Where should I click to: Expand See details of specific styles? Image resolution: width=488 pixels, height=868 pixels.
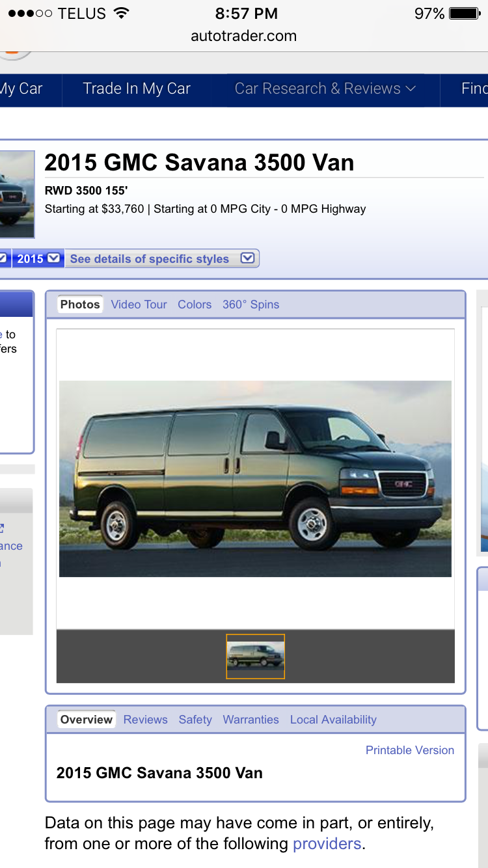click(x=162, y=259)
